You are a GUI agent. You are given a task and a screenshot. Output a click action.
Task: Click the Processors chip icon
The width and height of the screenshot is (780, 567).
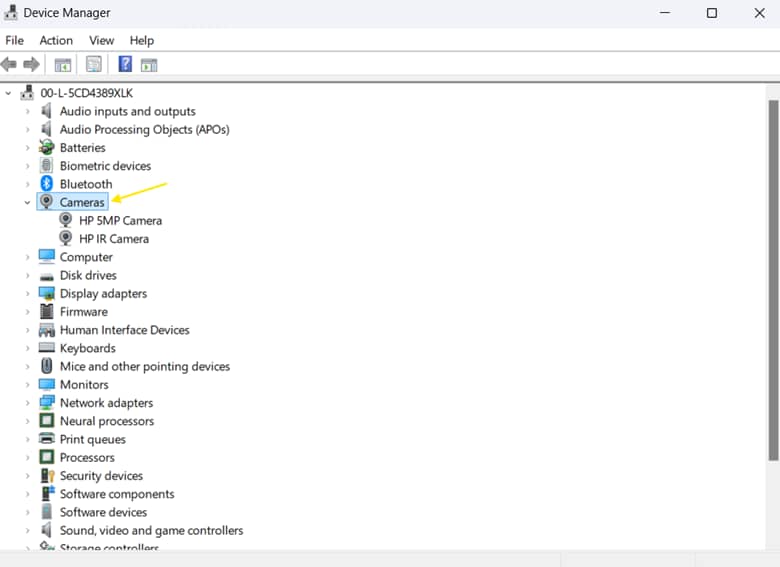(47, 457)
